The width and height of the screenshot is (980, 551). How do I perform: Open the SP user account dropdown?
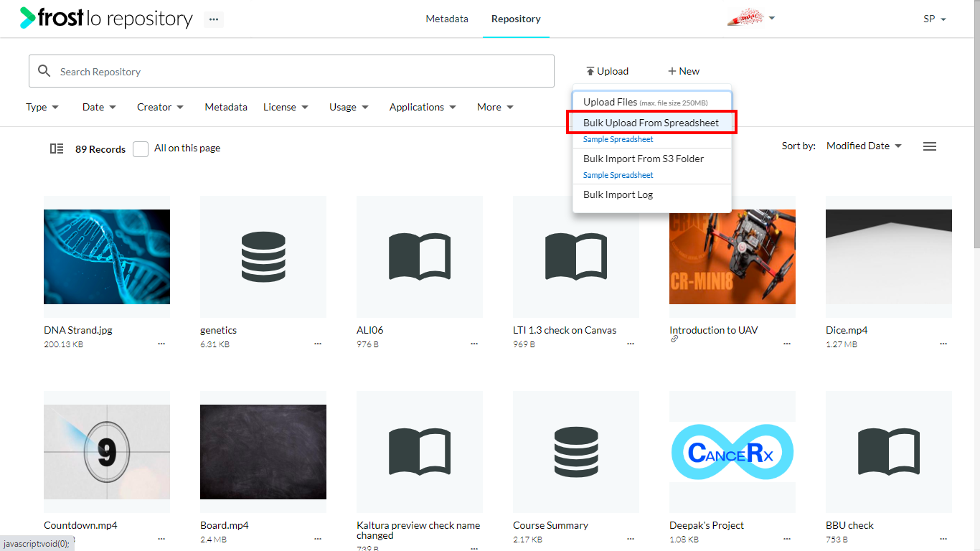click(x=935, y=19)
